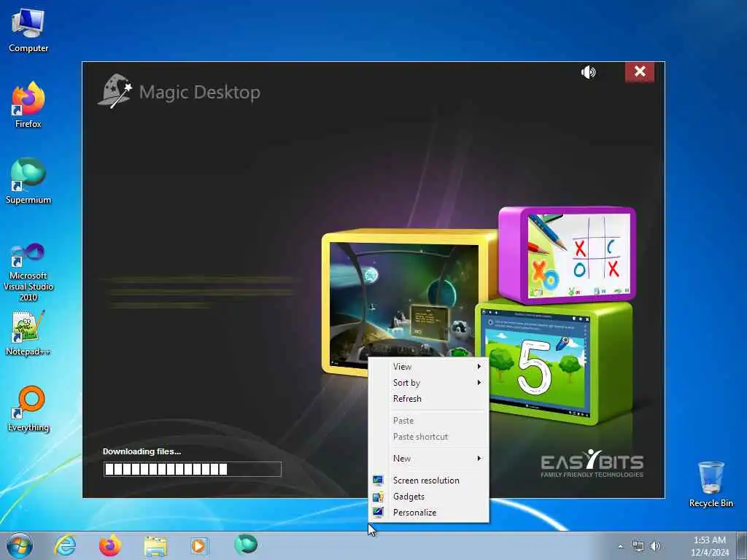Select the Computer desktop icon

(x=28, y=31)
